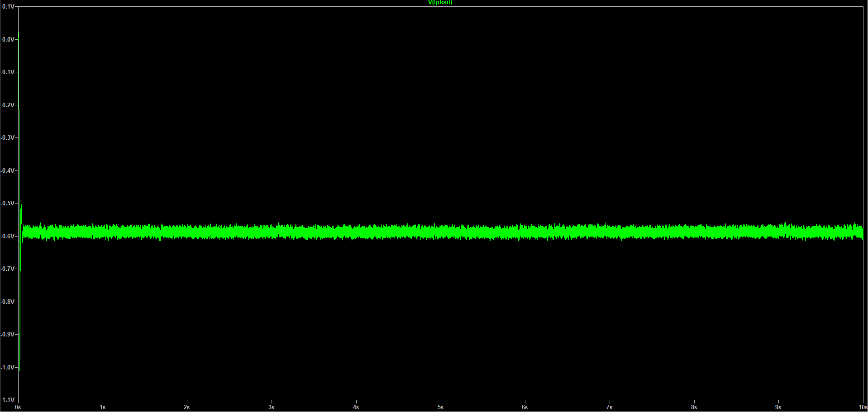Select the -0.8V axis tick label
This screenshot has height=412, width=868.
7,302
